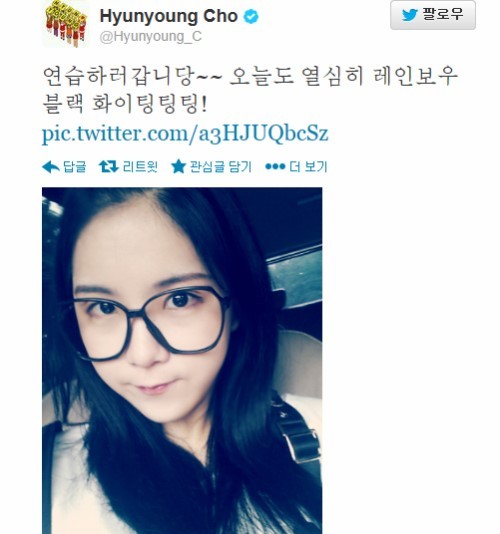Click the 블랙 화이팅팅팅! text line
Screen dimensions: 500x534
pyautogui.click(x=125, y=104)
